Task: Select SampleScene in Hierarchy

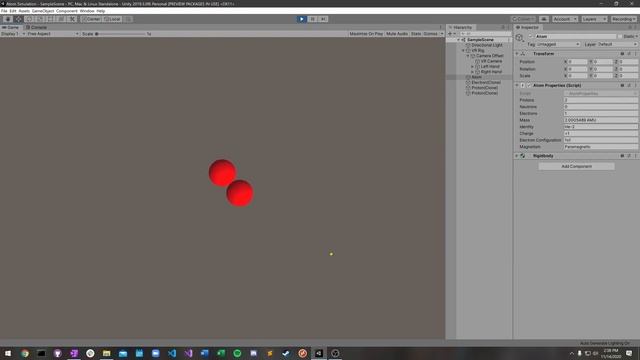Action: tap(480, 40)
